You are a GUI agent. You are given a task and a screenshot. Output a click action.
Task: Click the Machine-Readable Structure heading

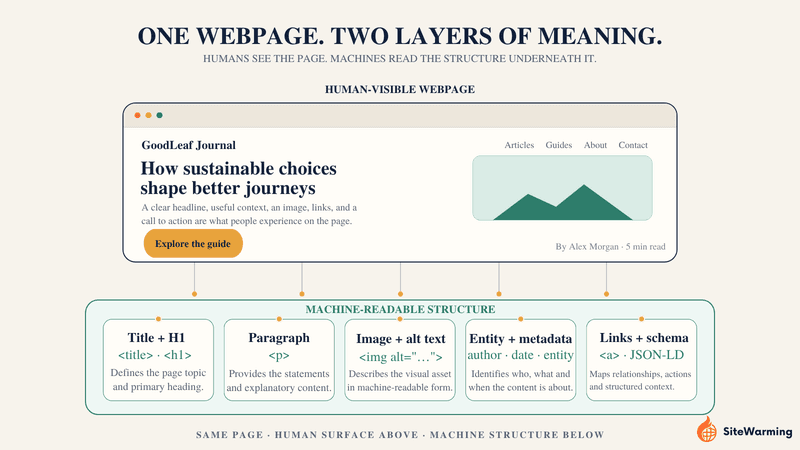tap(400, 309)
